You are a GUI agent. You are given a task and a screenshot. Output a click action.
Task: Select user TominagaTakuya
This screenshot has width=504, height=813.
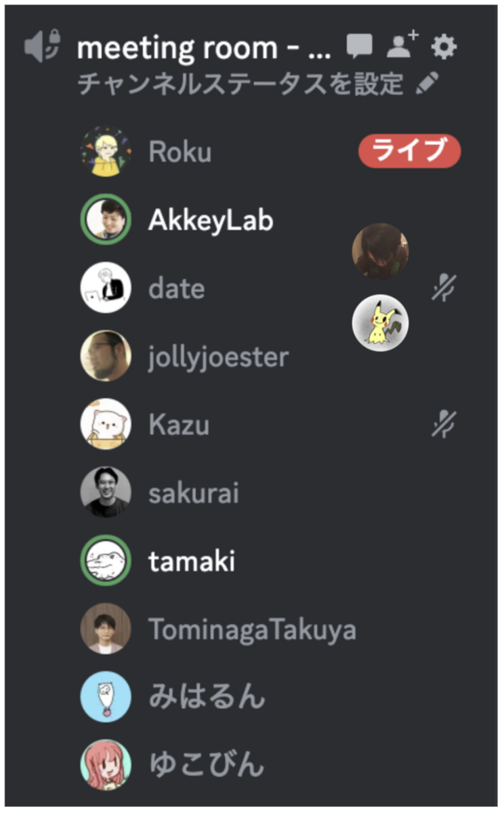click(252, 629)
